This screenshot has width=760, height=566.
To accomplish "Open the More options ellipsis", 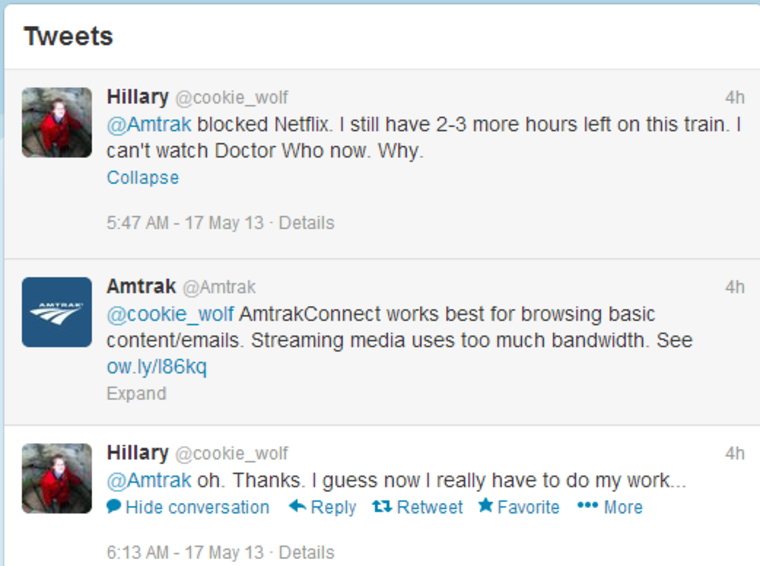I will 587,507.
